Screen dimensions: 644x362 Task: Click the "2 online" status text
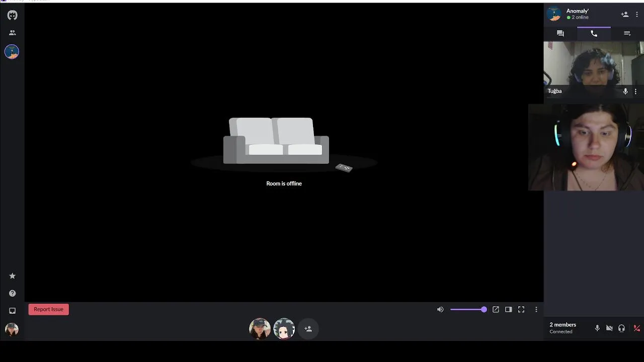click(x=580, y=18)
